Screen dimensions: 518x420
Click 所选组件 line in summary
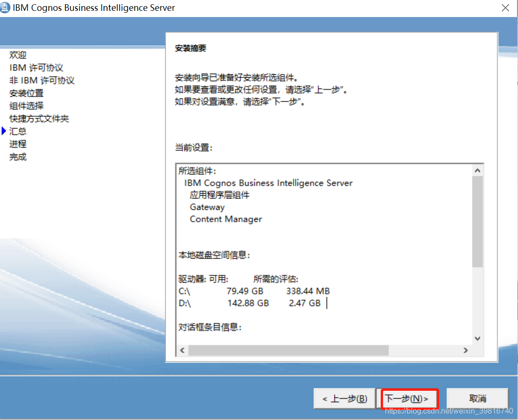(197, 171)
